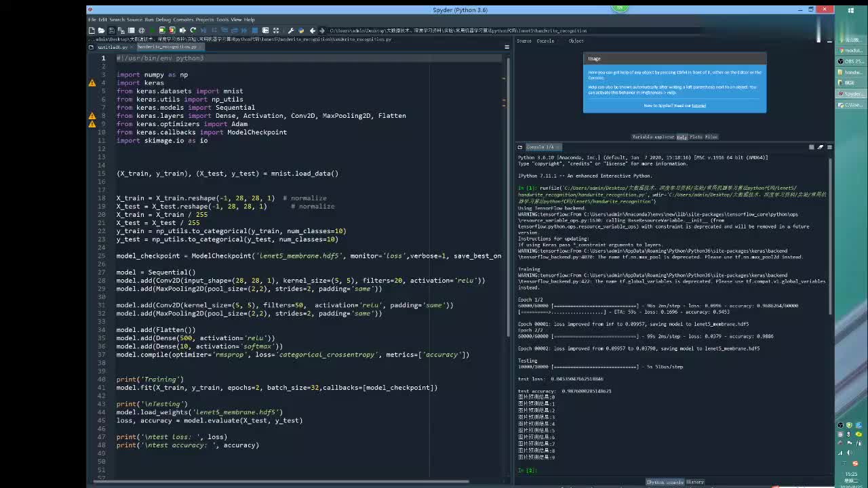868x488 pixels.
Task: Stop the kernel with the square icon
Action: pyautogui.click(x=811, y=147)
